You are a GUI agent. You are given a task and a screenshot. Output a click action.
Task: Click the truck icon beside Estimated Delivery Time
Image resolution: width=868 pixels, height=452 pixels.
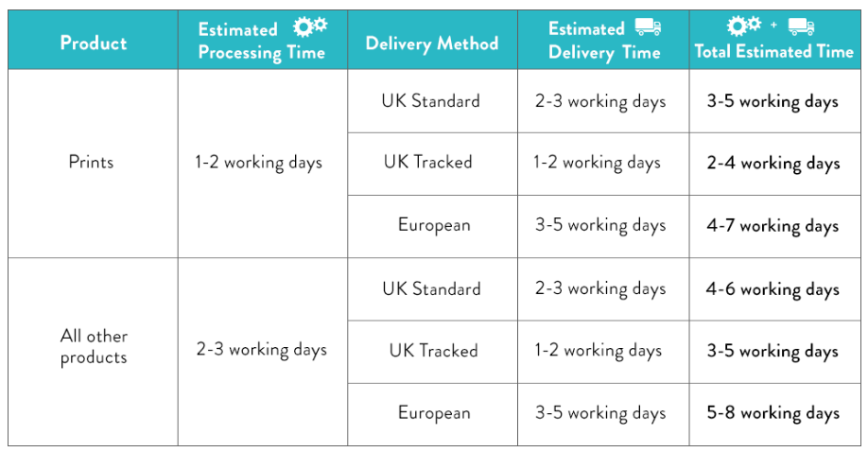(648, 26)
